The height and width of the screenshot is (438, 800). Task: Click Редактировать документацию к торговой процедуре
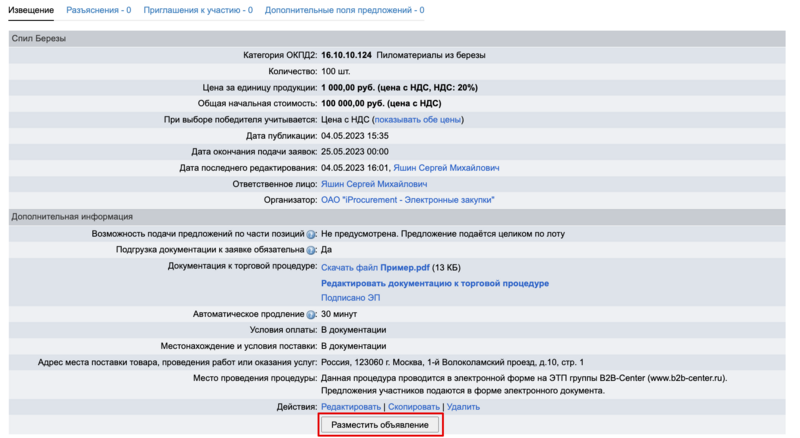tap(434, 283)
